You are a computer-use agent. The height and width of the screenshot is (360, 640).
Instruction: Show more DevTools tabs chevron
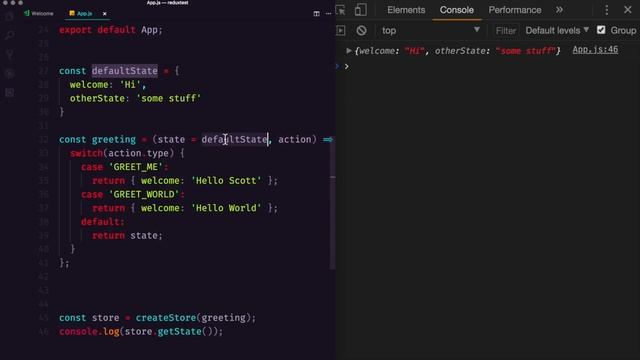pyautogui.click(x=559, y=10)
